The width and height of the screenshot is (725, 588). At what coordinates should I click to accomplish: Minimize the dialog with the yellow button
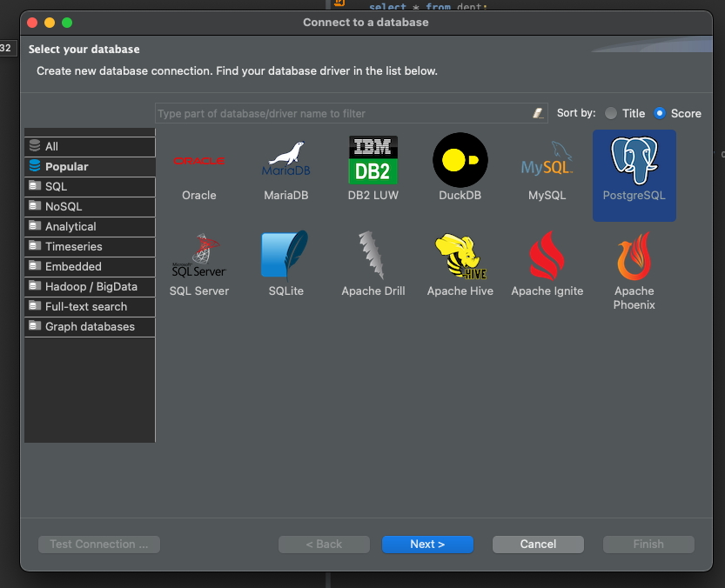(50, 23)
